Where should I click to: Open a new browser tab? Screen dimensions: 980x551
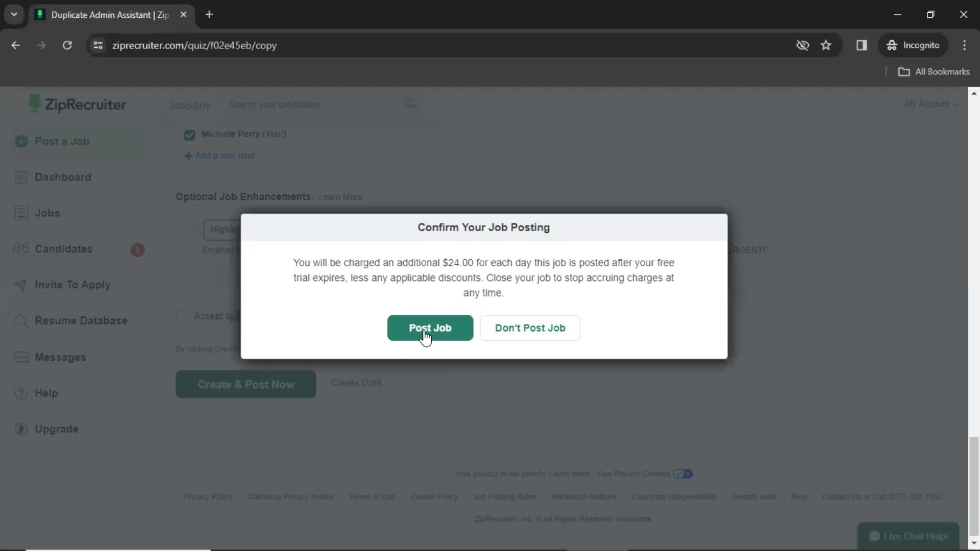click(209, 15)
